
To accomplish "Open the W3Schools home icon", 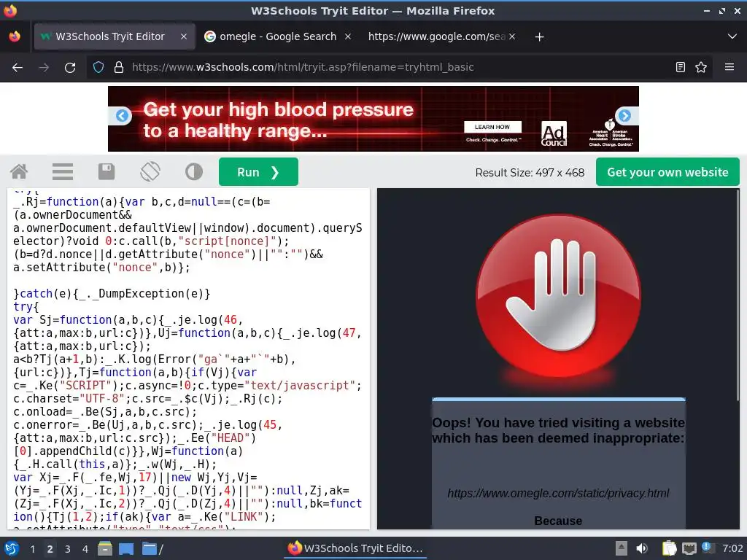I will click(x=19, y=172).
